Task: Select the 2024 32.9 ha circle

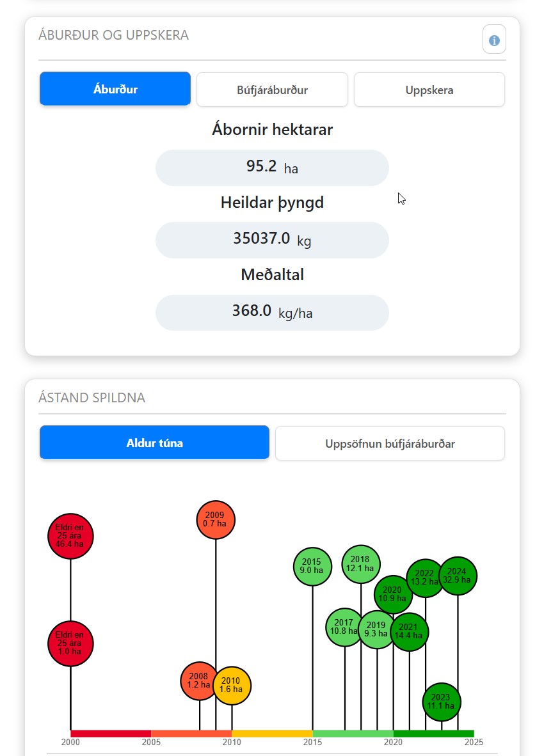Action: (x=458, y=576)
